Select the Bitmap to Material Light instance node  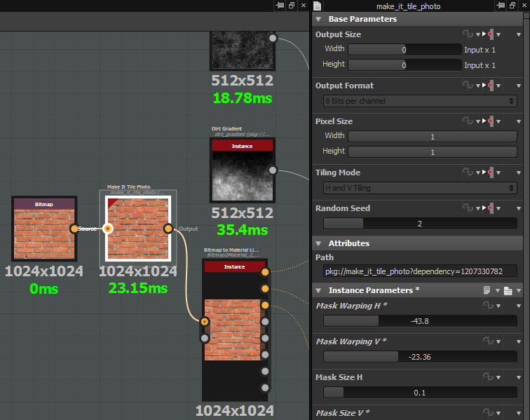[x=235, y=330]
